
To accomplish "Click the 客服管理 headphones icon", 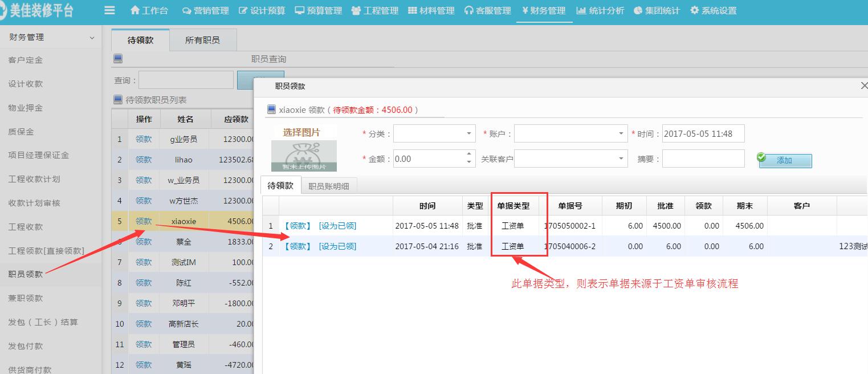I will [x=468, y=10].
